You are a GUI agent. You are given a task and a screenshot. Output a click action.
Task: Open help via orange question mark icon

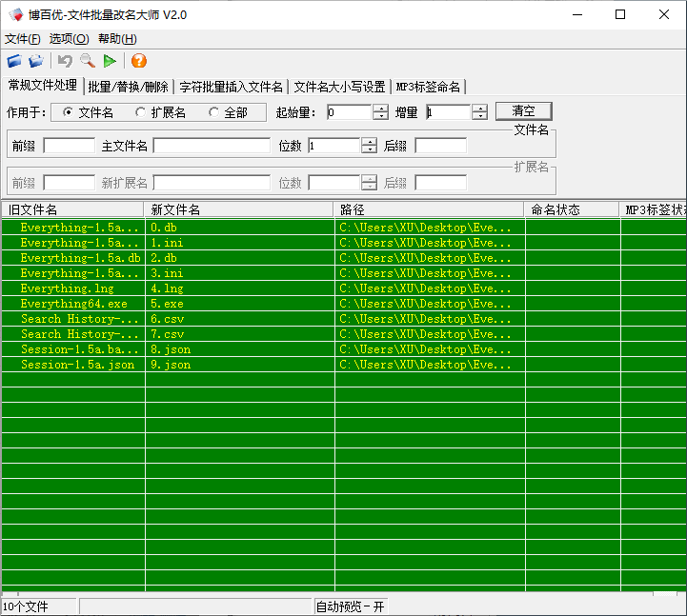click(139, 62)
